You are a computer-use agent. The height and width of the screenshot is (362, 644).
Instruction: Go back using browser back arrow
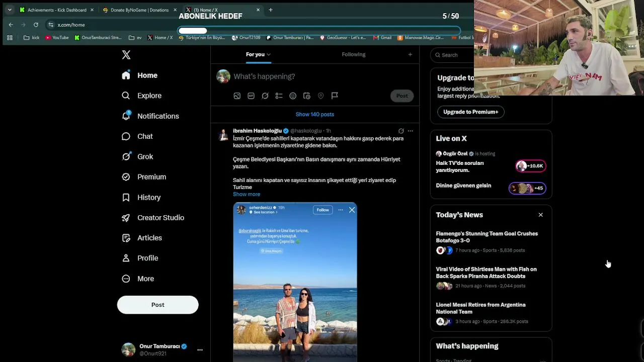pyautogui.click(x=11, y=25)
